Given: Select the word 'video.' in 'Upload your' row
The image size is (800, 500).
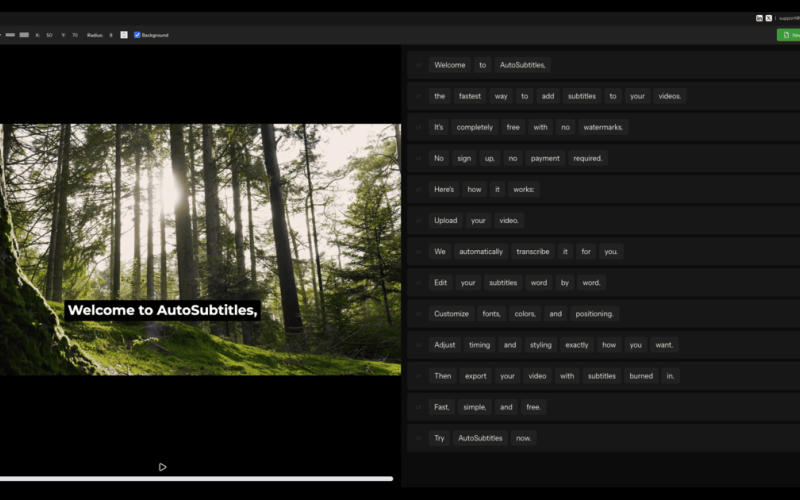Looking at the screenshot, I should (x=509, y=220).
